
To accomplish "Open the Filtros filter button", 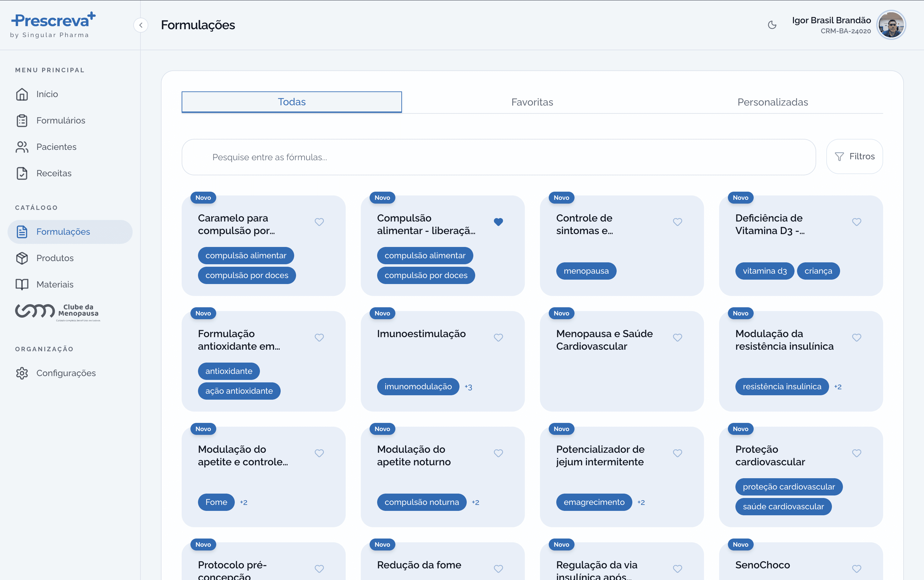I will [855, 156].
